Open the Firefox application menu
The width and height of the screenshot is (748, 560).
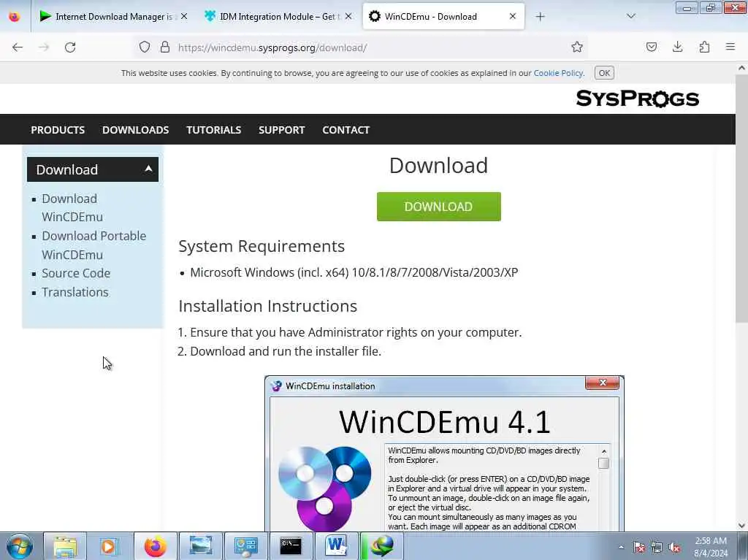point(730,47)
